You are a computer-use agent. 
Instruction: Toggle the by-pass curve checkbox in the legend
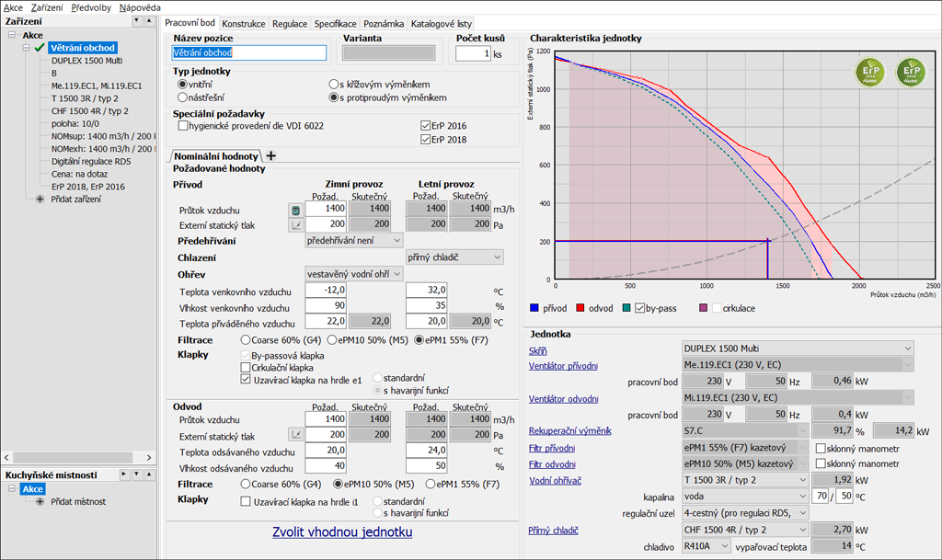pos(640,308)
